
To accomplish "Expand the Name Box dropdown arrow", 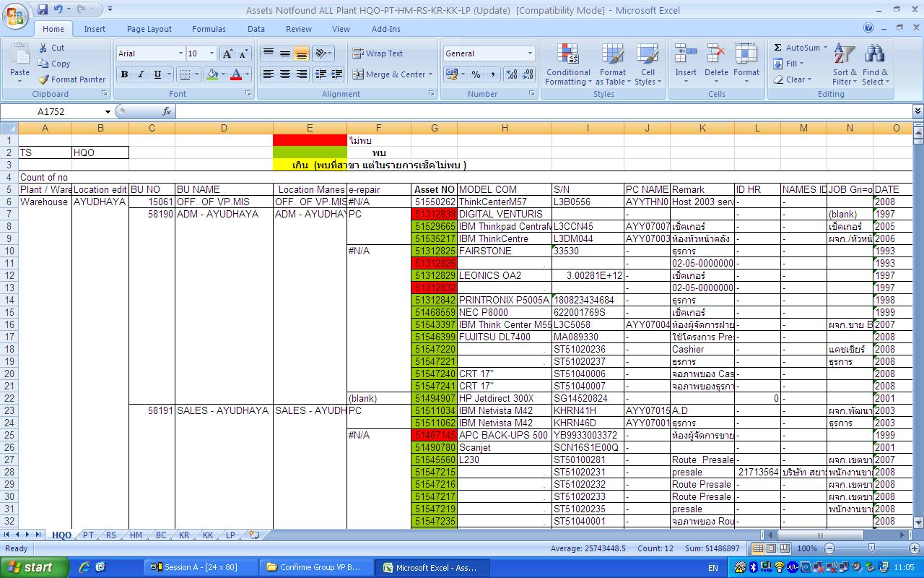I will [x=108, y=111].
